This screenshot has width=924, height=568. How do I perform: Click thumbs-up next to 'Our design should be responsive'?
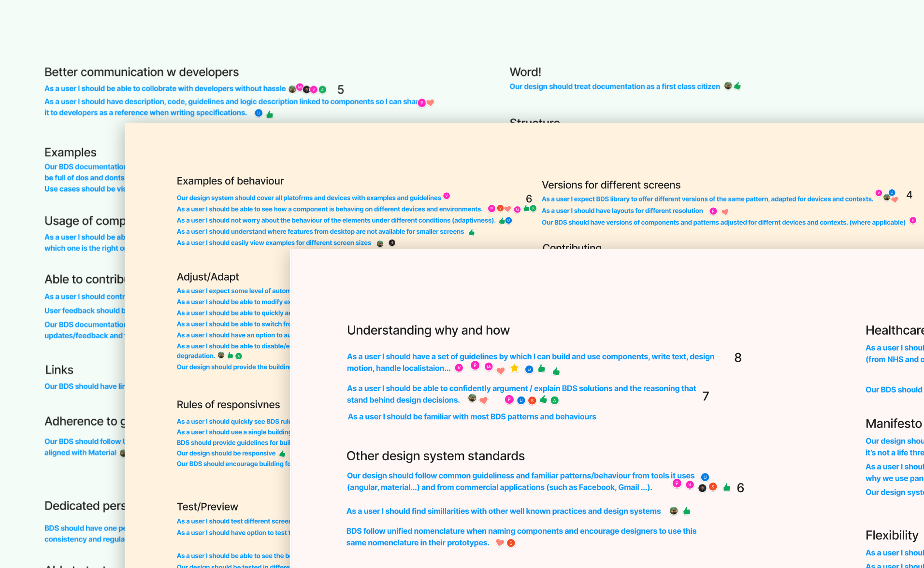click(x=282, y=454)
